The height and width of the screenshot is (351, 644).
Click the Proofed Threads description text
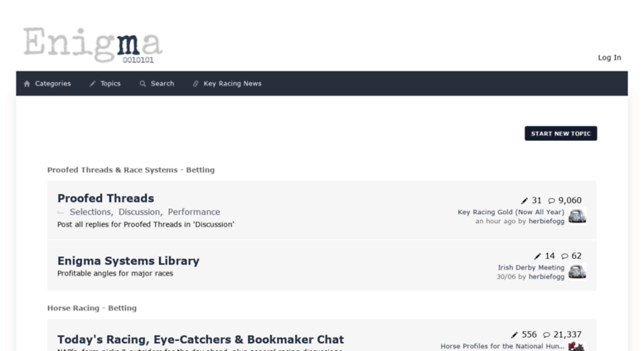click(146, 224)
